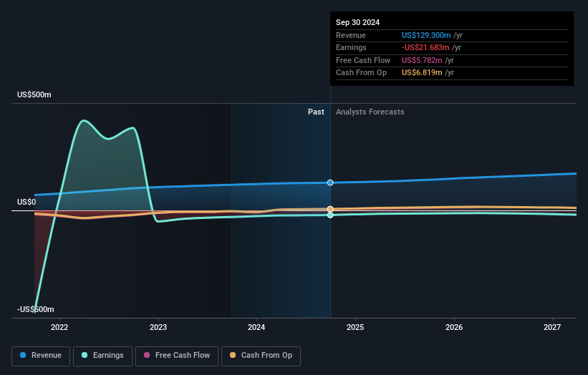Click the 2024 x-axis label

(x=256, y=328)
